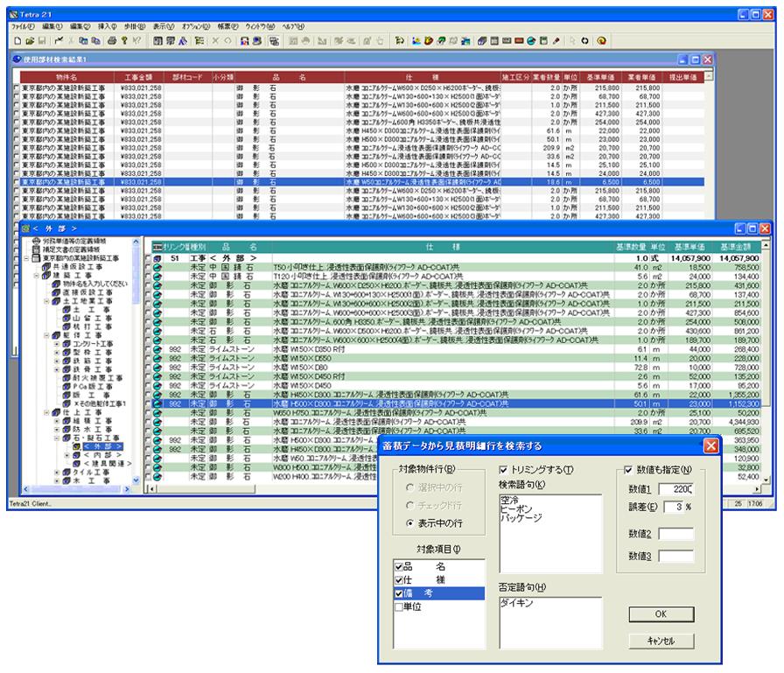The image size is (784, 673).
Task: Expand the コンクリート工事 tree node
Action: pyautogui.click(x=55, y=343)
